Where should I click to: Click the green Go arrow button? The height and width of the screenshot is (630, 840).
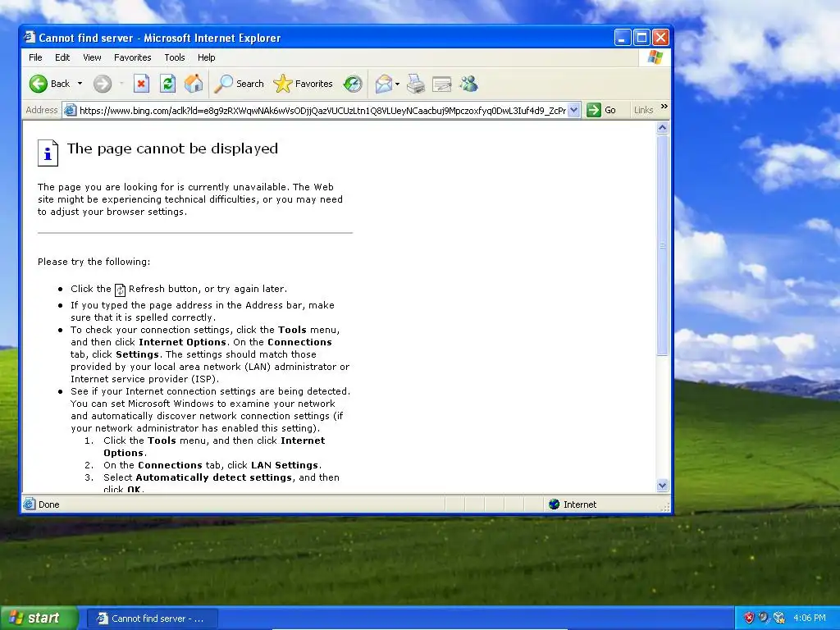[594, 110]
